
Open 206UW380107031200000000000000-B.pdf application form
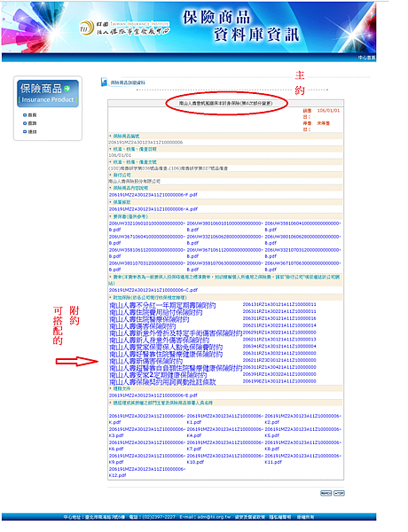(x=147, y=266)
